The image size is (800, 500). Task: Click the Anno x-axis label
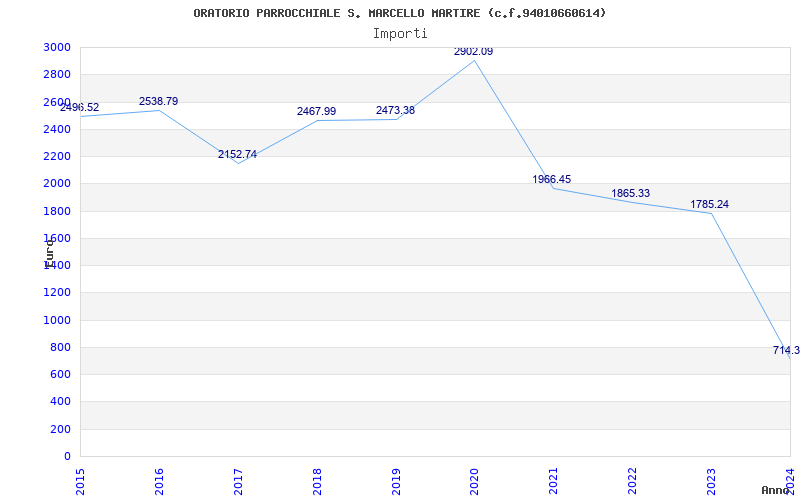click(776, 490)
